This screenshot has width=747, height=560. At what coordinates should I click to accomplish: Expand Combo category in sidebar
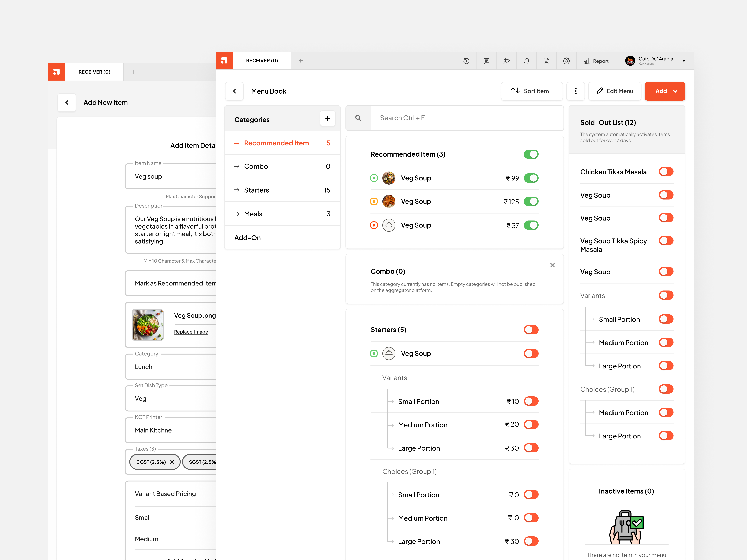pos(282,166)
